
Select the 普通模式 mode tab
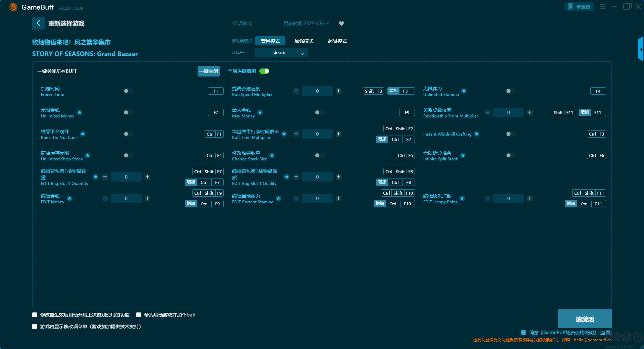tap(270, 41)
